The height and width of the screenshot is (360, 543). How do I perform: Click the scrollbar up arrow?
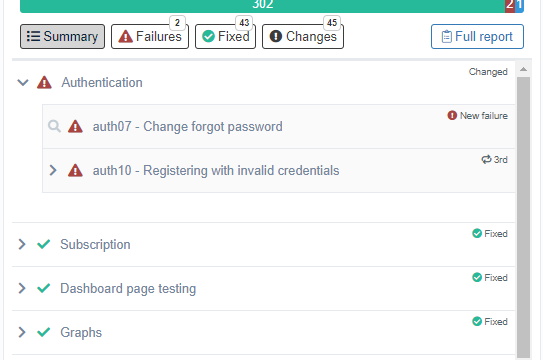coord(523,70)
